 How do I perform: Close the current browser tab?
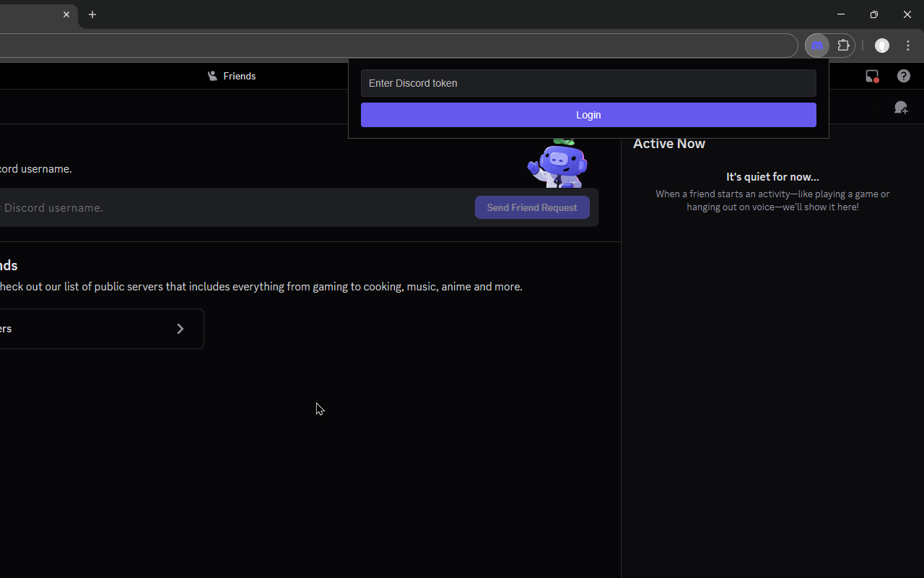[x=66, y=14]
